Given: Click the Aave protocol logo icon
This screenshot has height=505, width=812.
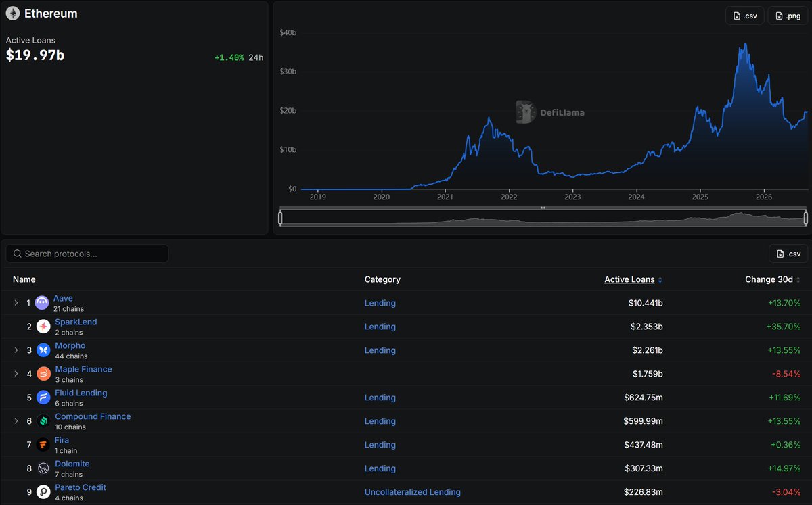Looking at the screenshot, I should coord(42,303).
